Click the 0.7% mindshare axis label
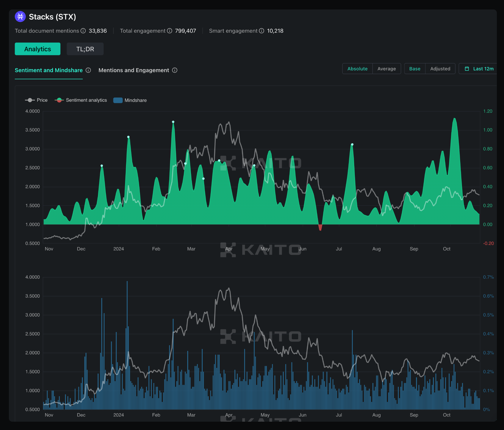 point(489,277)
